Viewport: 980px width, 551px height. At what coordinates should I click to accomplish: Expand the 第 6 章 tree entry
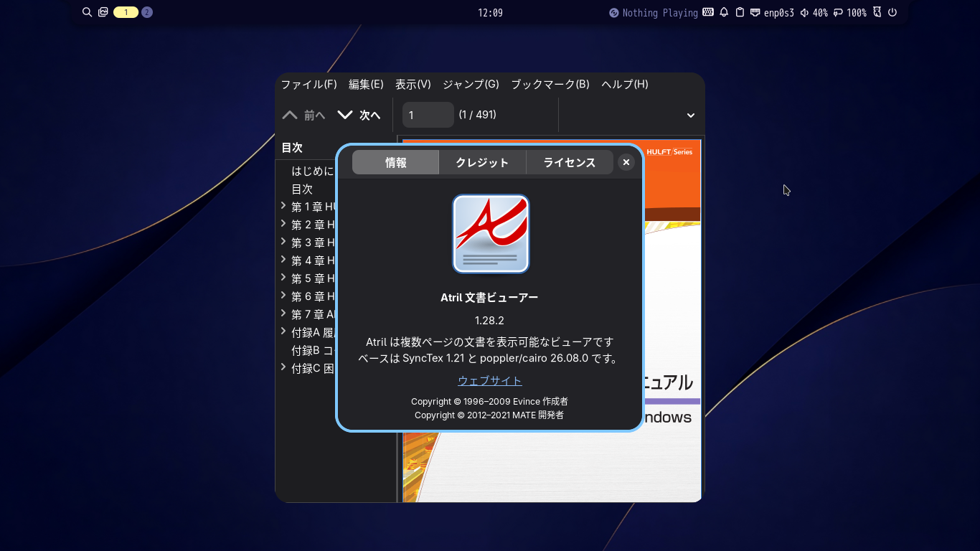click(283, 296)
